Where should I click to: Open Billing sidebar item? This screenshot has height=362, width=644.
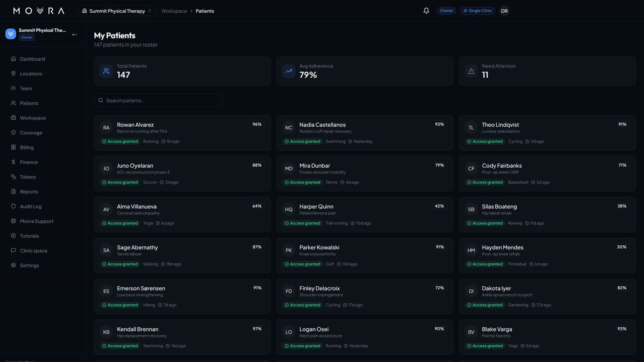[x=43, y=147]
